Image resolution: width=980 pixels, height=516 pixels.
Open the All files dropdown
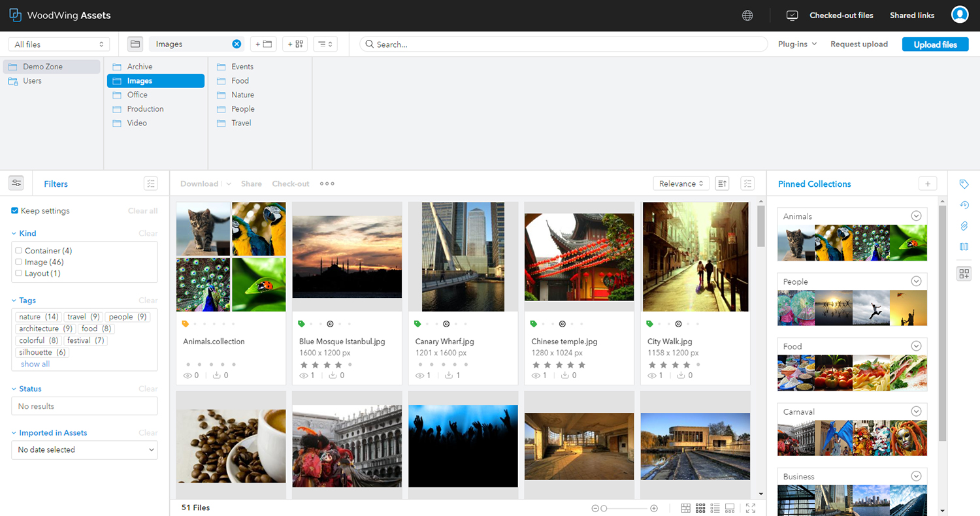coord(59,44)
